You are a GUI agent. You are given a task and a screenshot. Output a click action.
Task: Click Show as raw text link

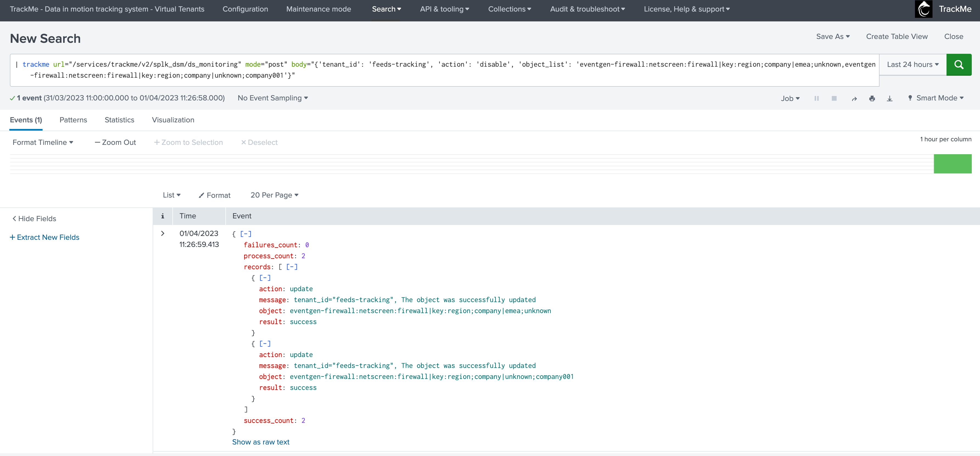261,442
